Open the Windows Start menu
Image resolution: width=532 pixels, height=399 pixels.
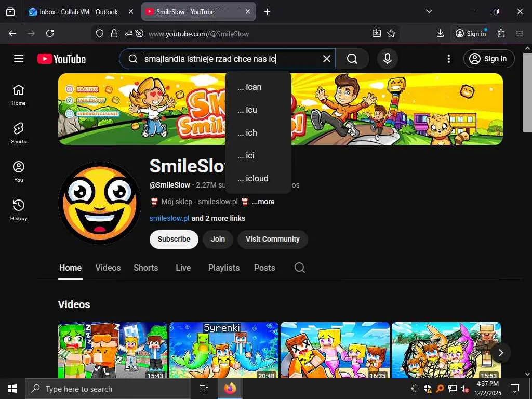coord(12,389)
